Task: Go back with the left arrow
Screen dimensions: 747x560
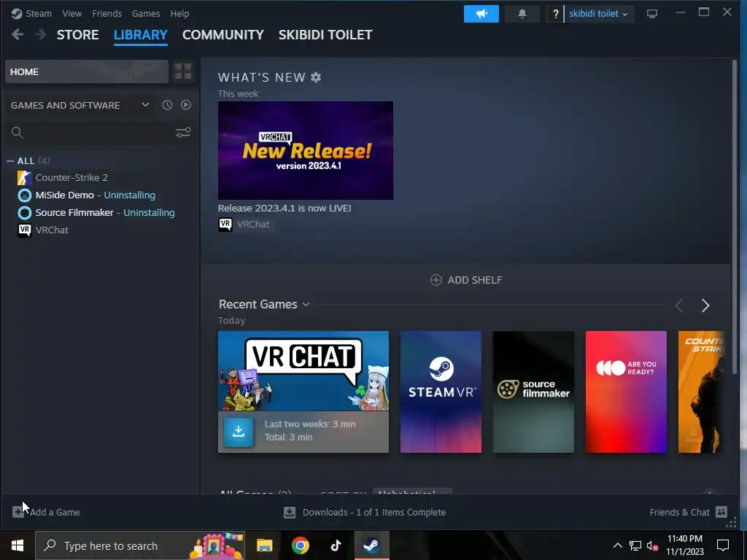Action: [x=18, y=35]
